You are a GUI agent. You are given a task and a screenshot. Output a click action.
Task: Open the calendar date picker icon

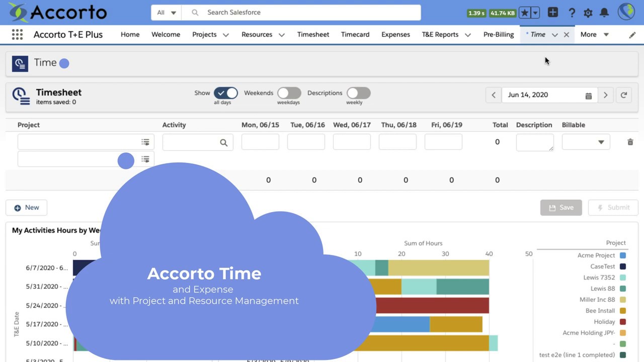pyautogui.click(x=588, y=96)
